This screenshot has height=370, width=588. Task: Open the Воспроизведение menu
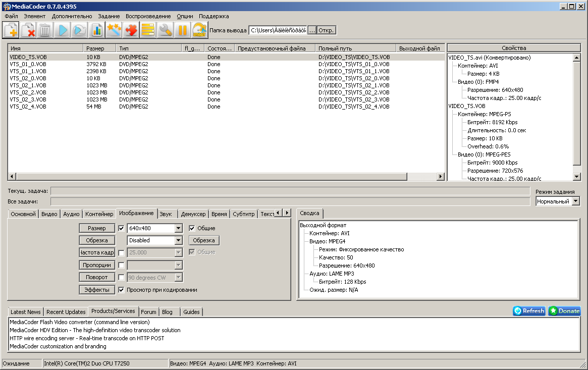(148, 16)
